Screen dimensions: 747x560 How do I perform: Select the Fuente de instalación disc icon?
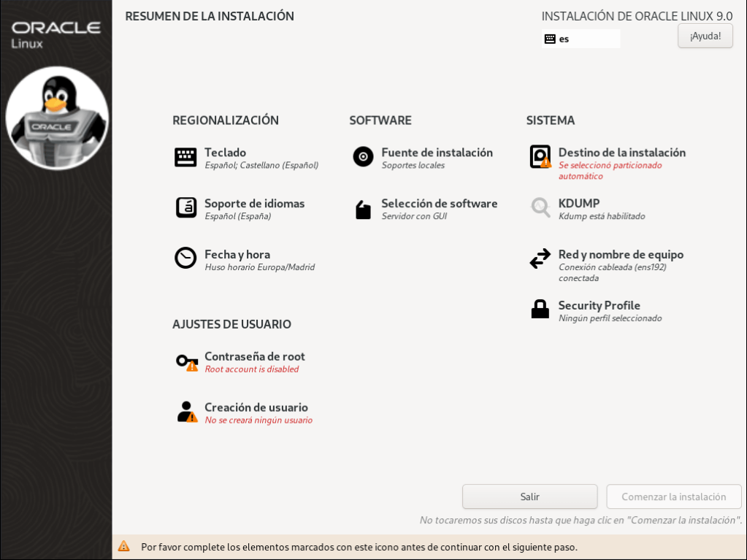pos(363,157)
